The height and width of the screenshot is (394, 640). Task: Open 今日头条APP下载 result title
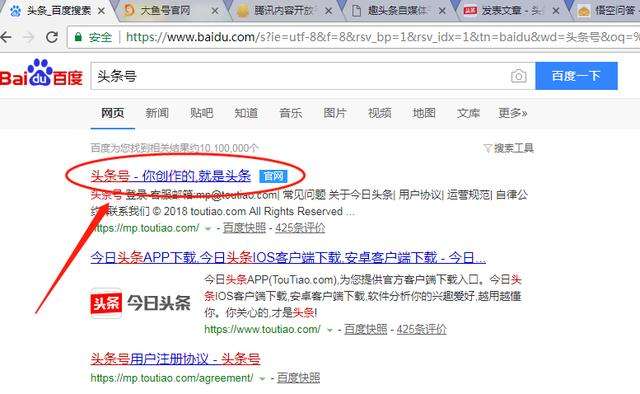(x=288, y=258)
